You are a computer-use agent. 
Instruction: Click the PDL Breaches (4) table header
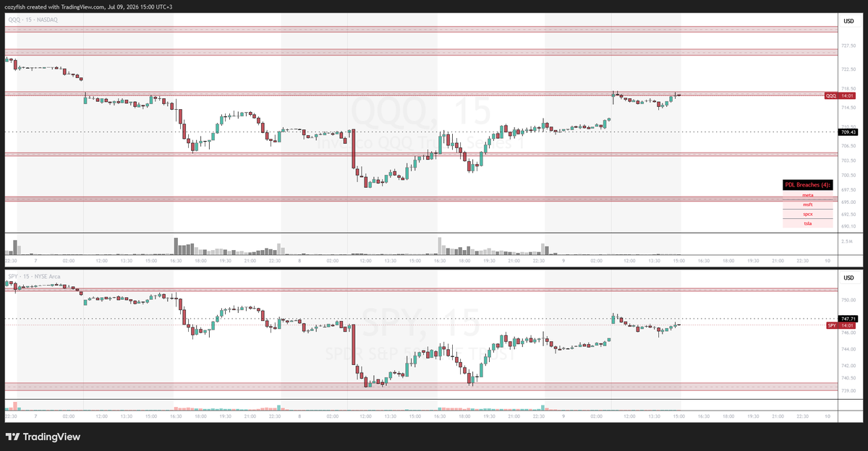pyautogui.click(x=808, y=185)
